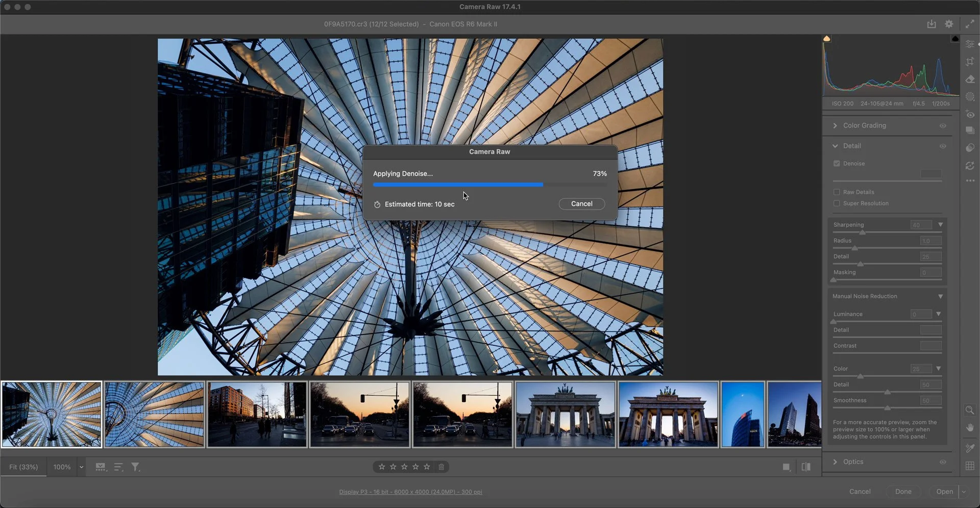Open the Display P3 workflow options link
This screenshot has height=508, width=980.
click(410, 492)
